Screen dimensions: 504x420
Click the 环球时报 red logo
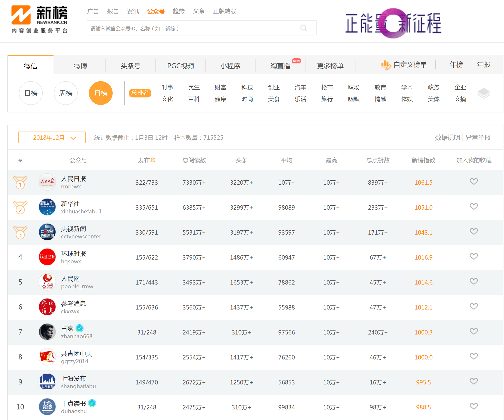pos(47,257)
